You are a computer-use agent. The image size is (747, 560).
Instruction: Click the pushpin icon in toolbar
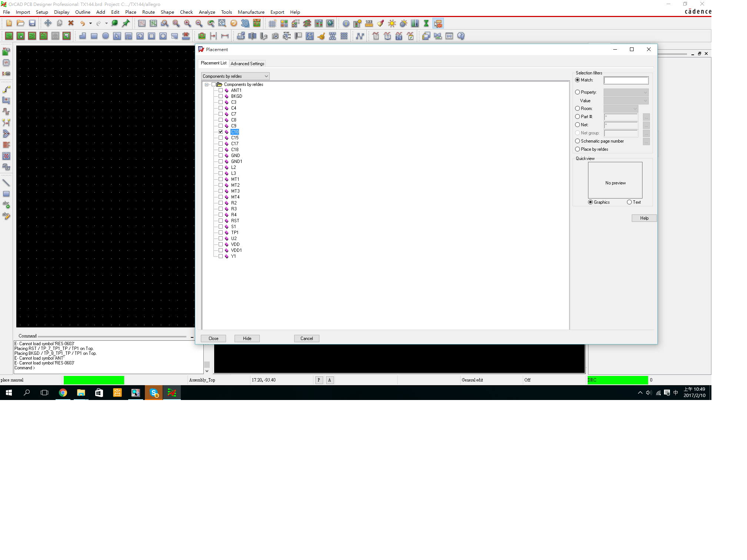click(126, 23)
